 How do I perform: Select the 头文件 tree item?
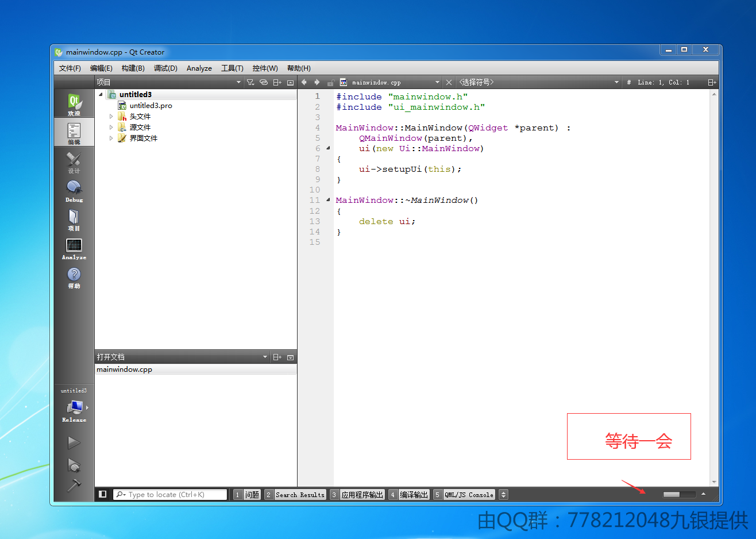pos(140,116)
